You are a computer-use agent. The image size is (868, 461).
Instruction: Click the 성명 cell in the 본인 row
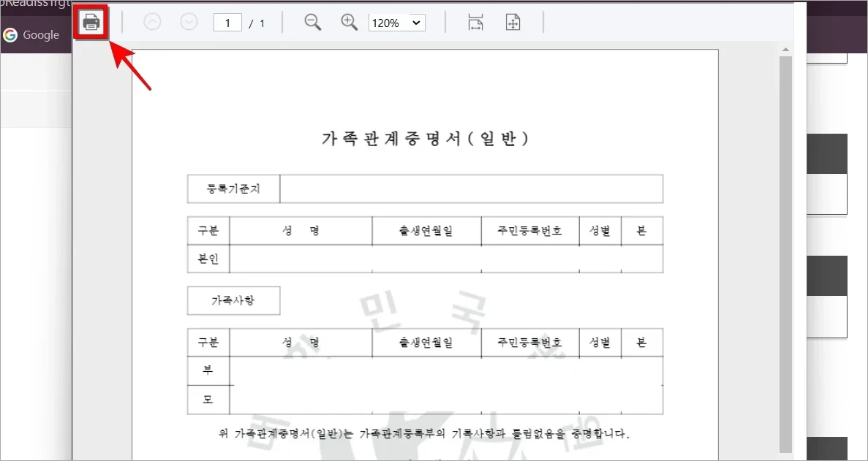(x=301, y=259)
